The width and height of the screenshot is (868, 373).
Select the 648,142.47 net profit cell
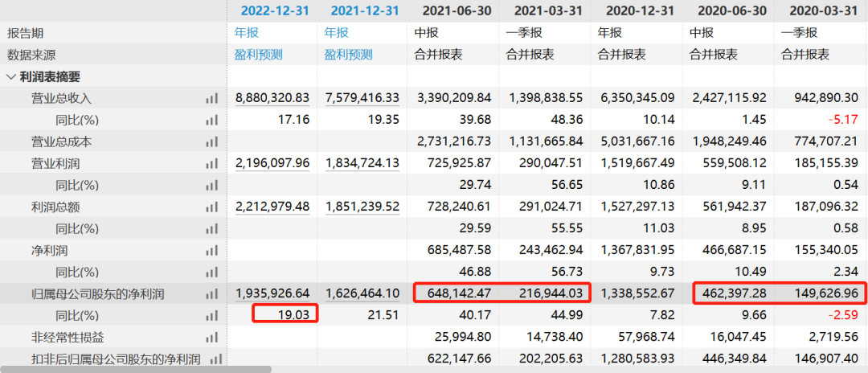(x=454, y=294)
